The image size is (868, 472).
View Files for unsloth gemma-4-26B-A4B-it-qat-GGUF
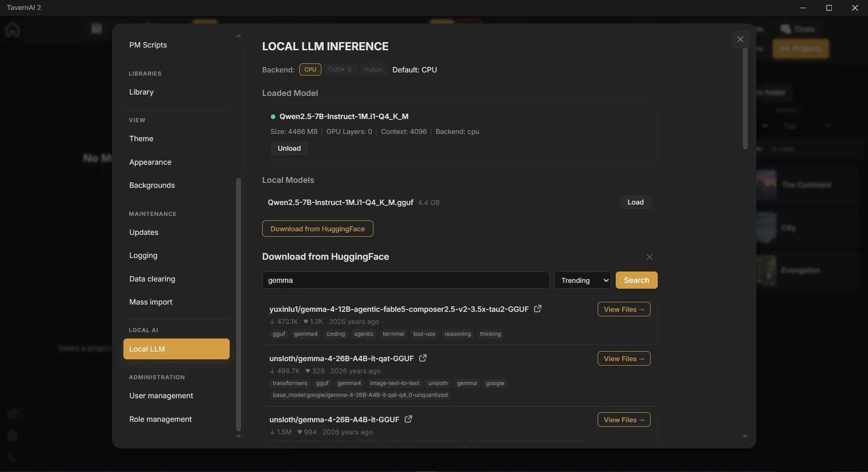pos(624,358)
